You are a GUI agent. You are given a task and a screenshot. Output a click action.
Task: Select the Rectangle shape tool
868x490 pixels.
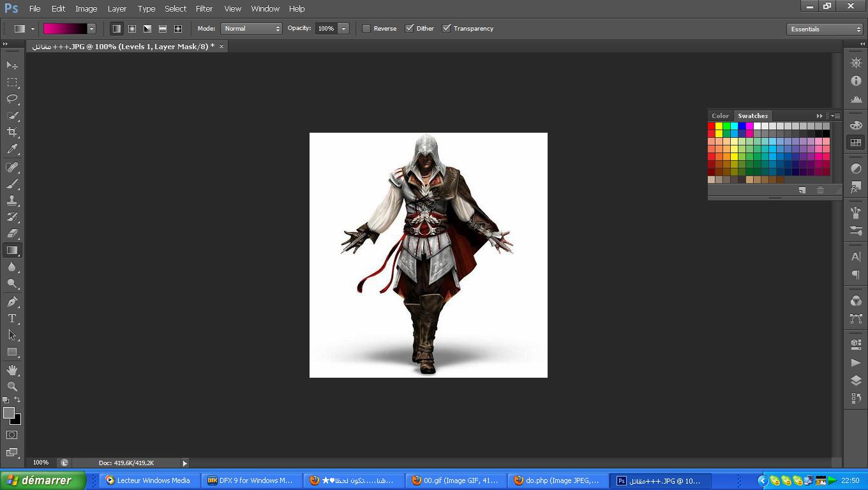(12, 352)
